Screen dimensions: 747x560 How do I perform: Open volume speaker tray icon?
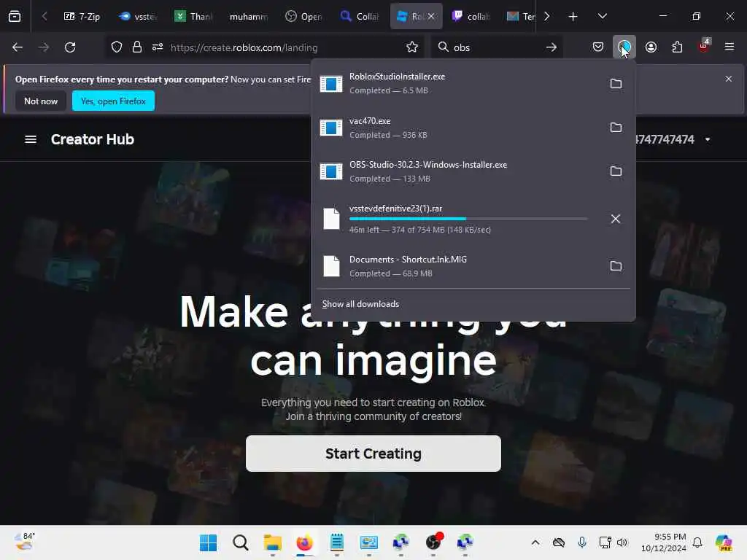[x=622, y=542]
